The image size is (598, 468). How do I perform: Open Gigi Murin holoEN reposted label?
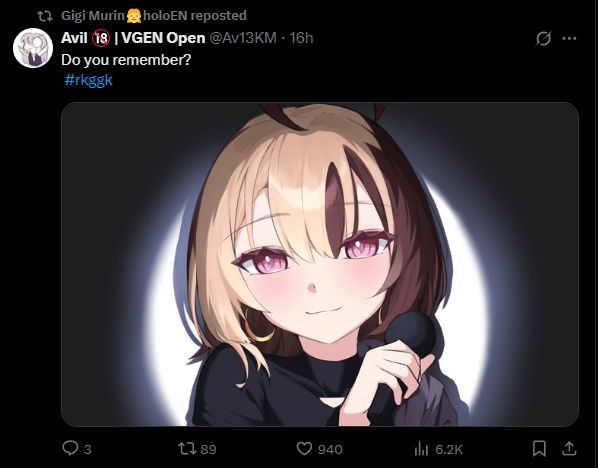154,16
